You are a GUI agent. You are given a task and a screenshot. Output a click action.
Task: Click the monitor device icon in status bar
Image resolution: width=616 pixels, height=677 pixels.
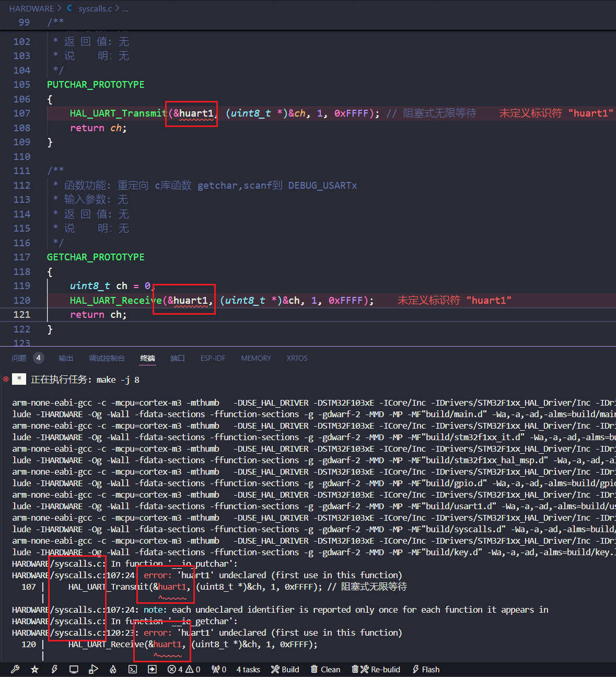point(74,669)
